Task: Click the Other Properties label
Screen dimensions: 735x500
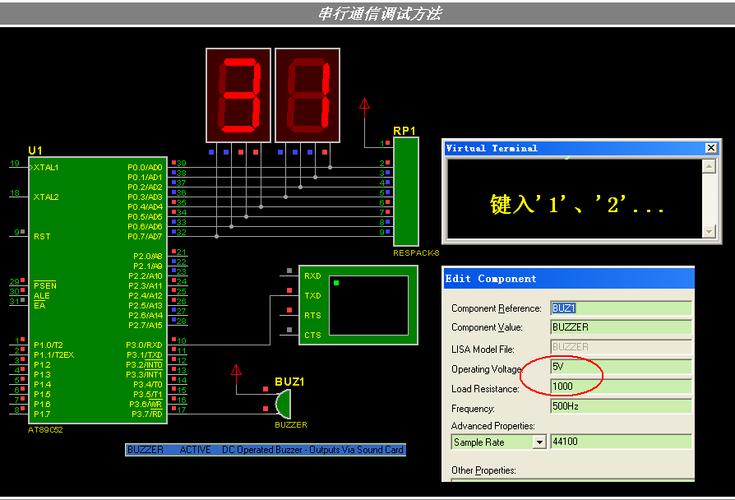Action: click(483, 470)
